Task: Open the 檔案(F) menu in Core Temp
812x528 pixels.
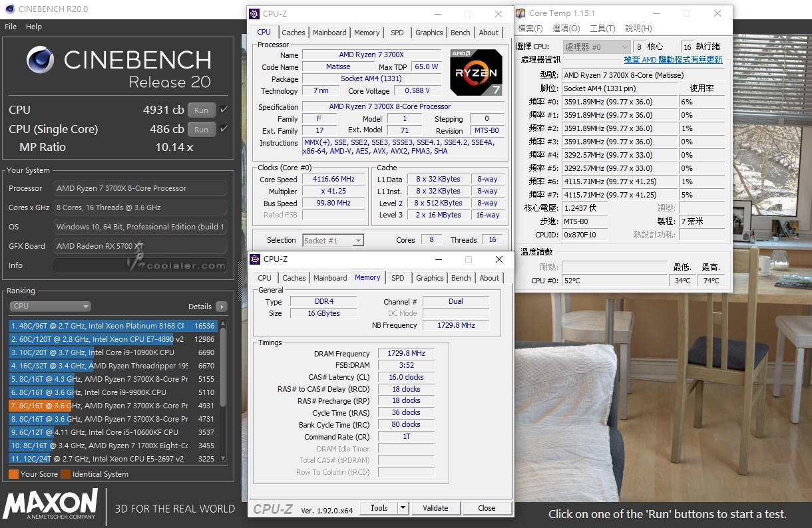Action: pyautogui.click(x=530, y=29)
